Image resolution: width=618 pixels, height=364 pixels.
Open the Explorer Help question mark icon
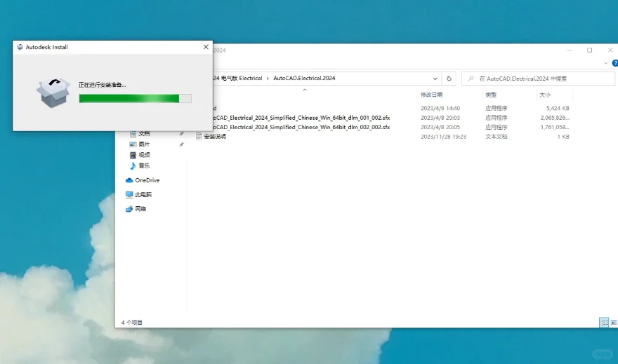pyautogui.click(x=615, y=63)
